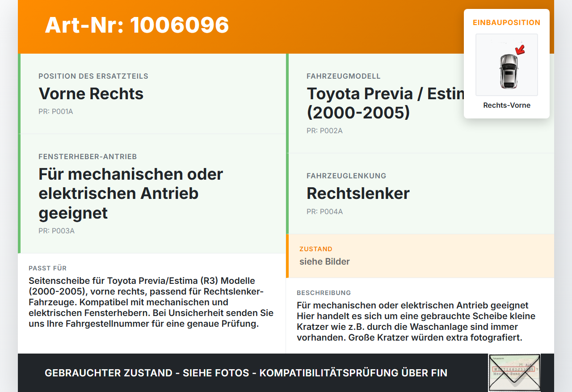The image size is (572, 392).
Task: Click the EINBAUPOSITION label
Action: pos(507,22)
